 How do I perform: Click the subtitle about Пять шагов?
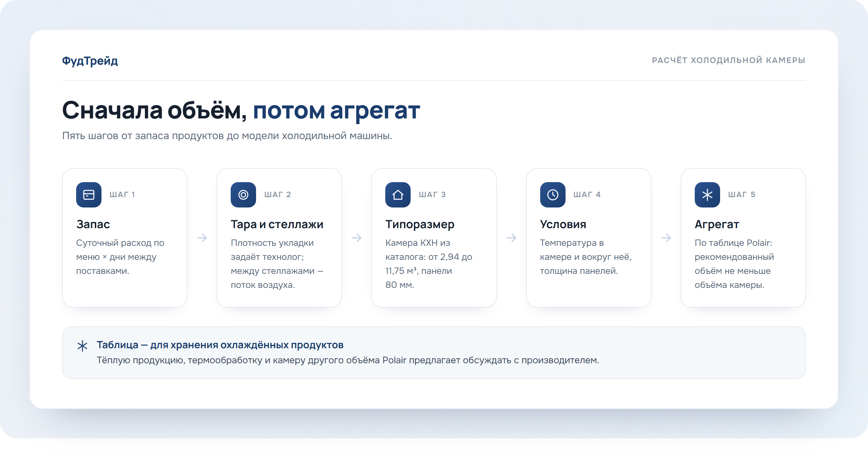[x=227, y=136]
